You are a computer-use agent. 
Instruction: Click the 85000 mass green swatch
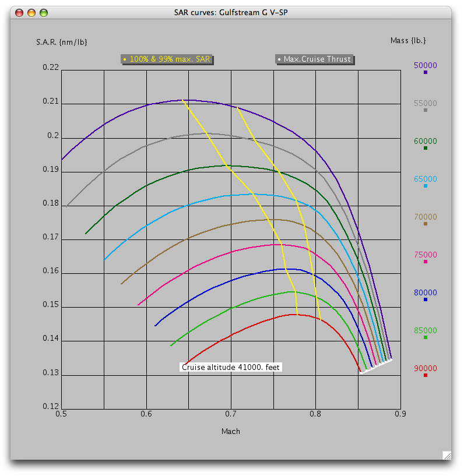pyautogui.click(x=426, y=337)
